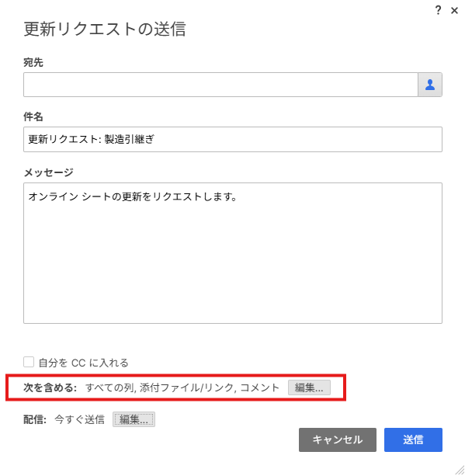Open the contact picker person icon

point(430,85)
